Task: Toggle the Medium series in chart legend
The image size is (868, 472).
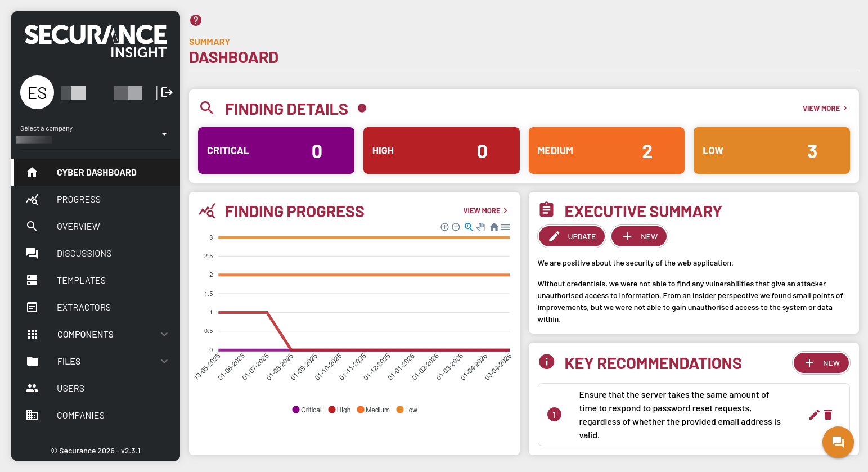Action: [374, 410]
